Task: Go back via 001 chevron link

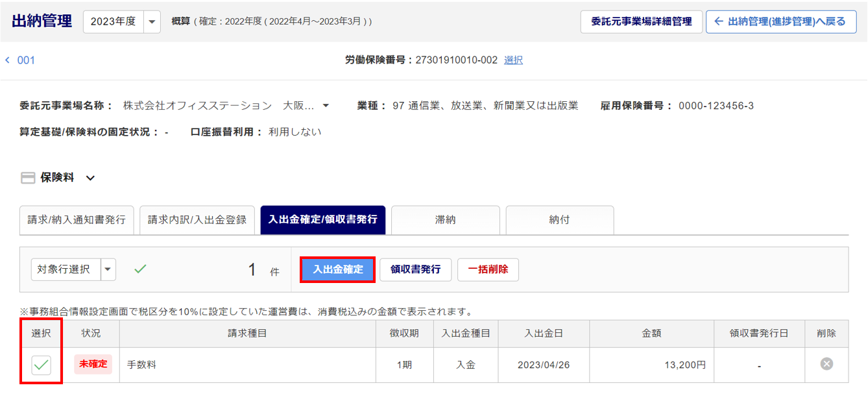Action: (20, 60)
